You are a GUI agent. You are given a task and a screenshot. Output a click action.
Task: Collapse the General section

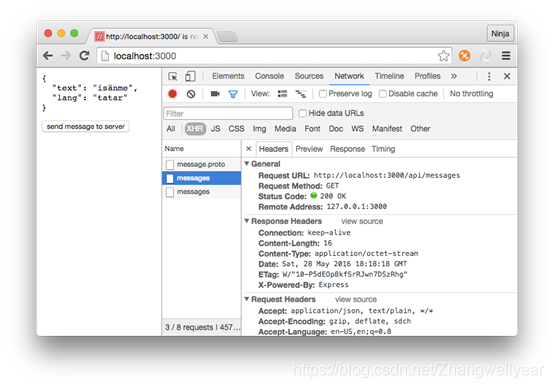tap(247, 164)
